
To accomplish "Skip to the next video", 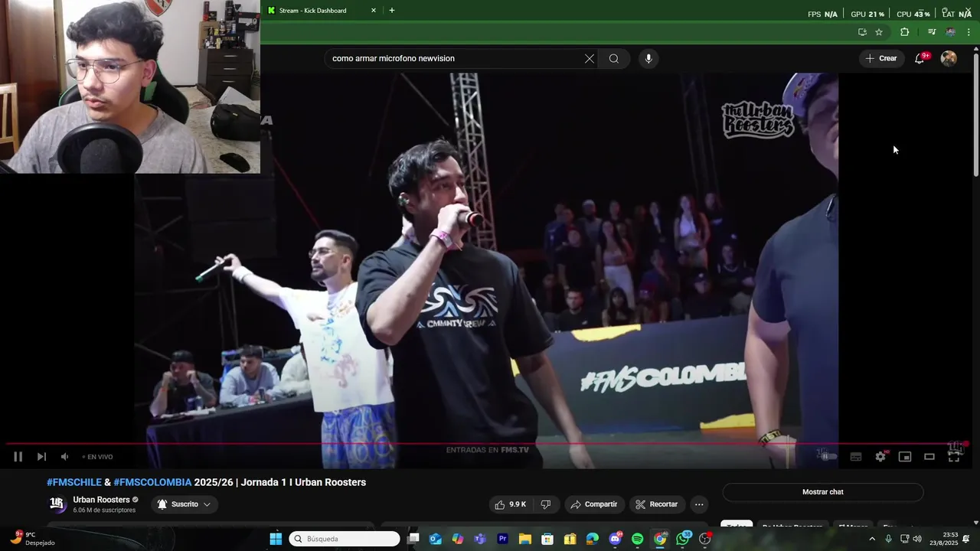I will point(41,457).
